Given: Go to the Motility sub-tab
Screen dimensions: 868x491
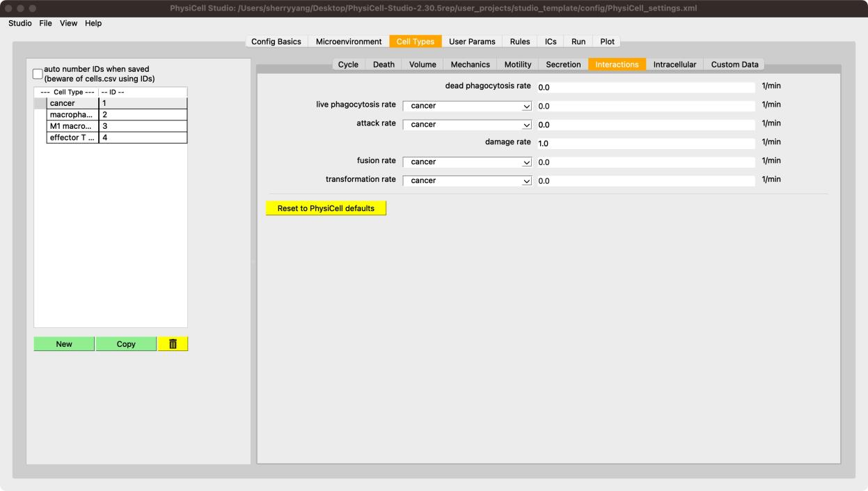Looking at the screenshot, I should coord(517,65).
